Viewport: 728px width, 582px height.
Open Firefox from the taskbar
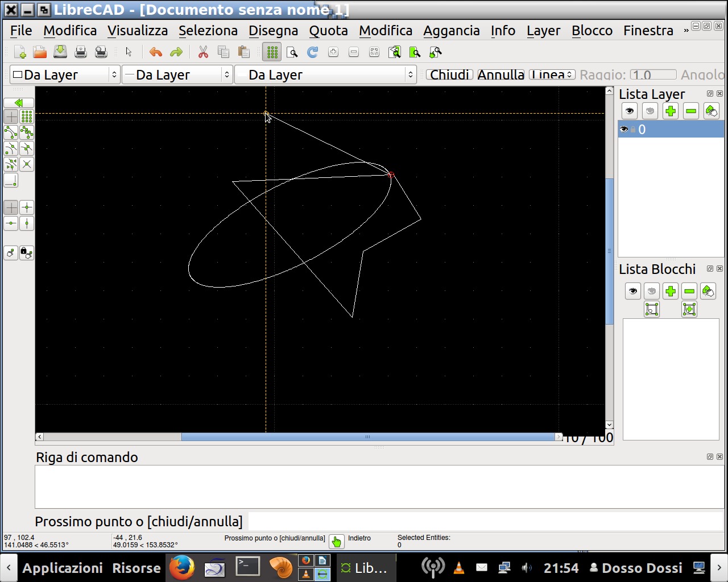click(182, 567)
